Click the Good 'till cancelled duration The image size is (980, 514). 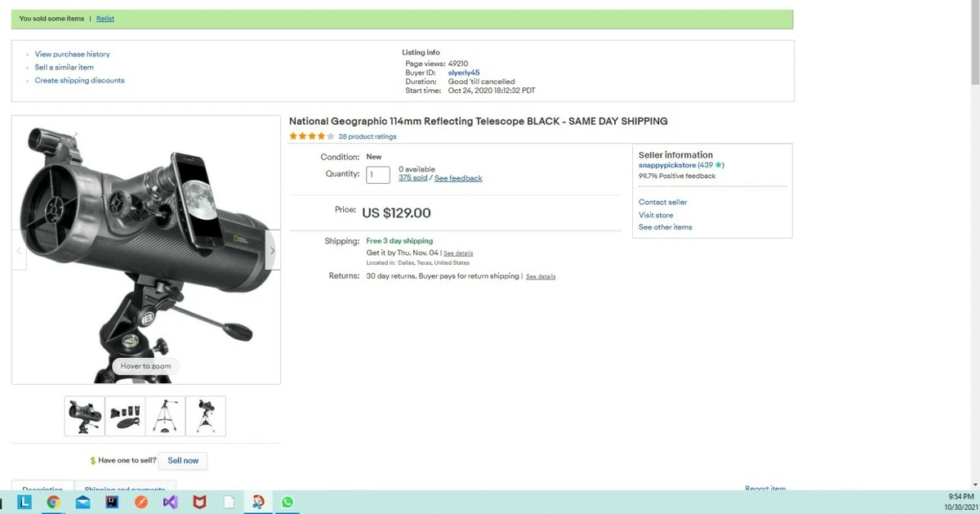point(482,82)
